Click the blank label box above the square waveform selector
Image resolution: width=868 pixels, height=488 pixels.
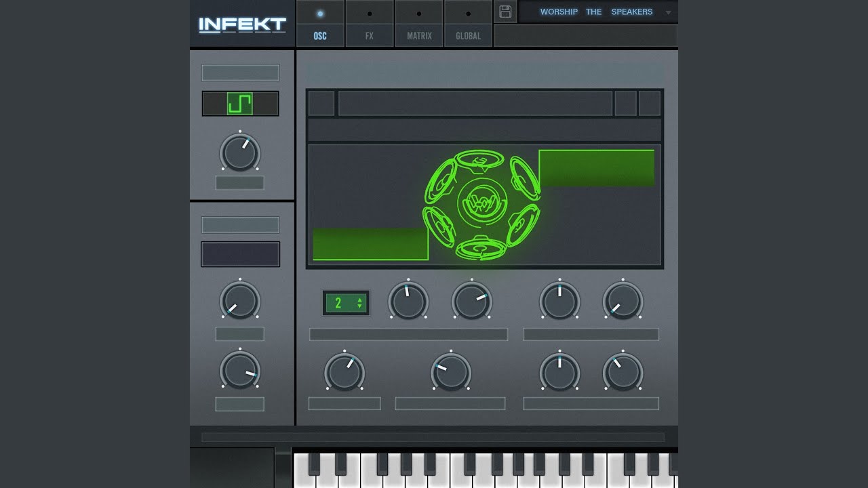click(240, 73)
